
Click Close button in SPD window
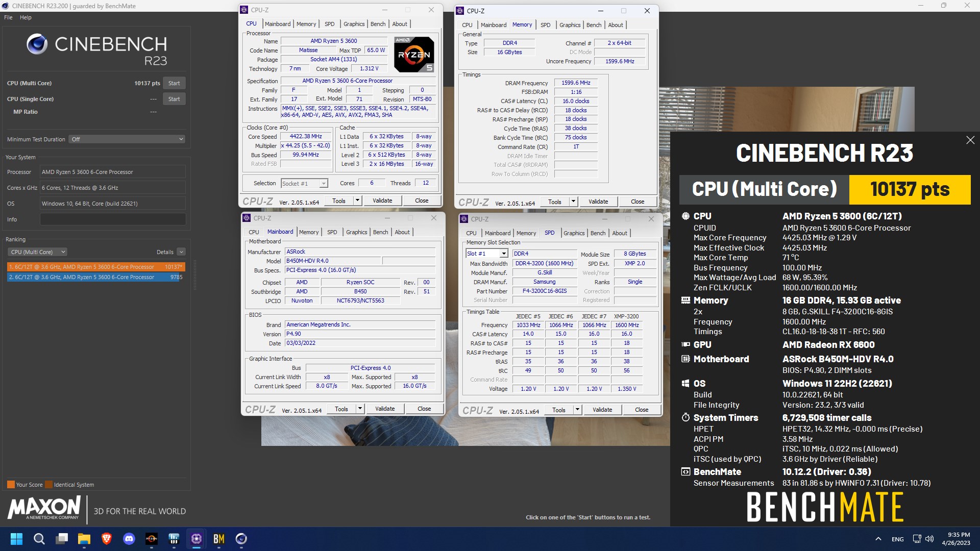point(642,410)
